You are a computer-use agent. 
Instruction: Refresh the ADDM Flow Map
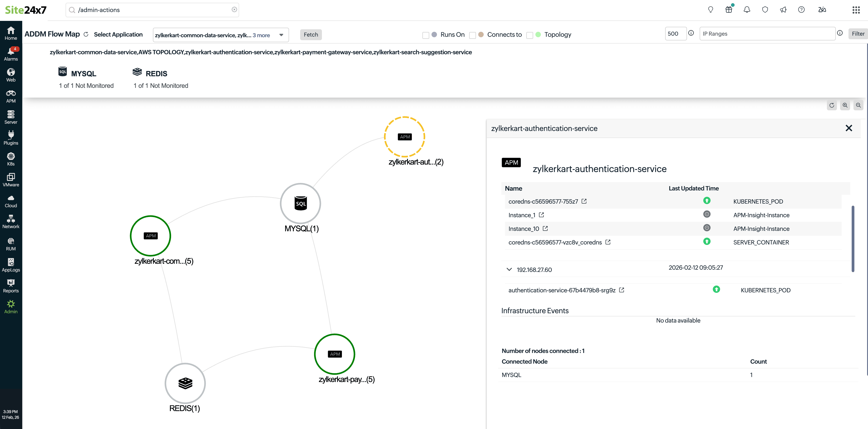click(86, 34)
